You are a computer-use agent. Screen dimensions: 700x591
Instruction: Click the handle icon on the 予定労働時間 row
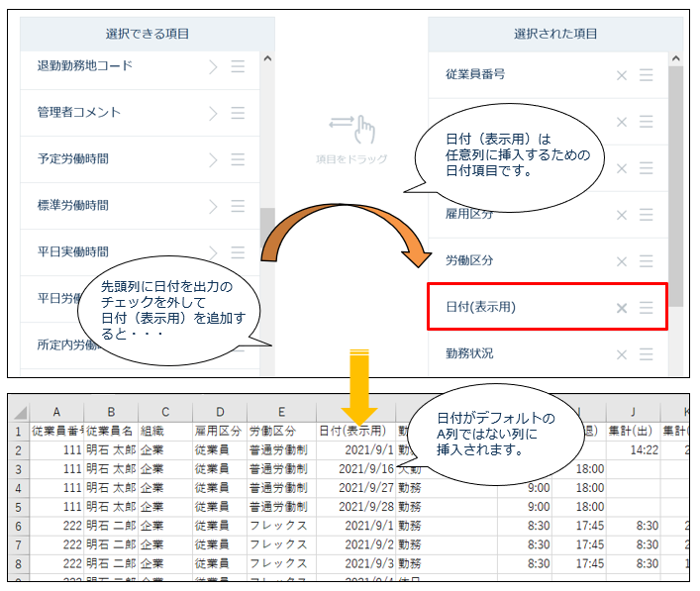pyautogui.click(x=238, y=159)
